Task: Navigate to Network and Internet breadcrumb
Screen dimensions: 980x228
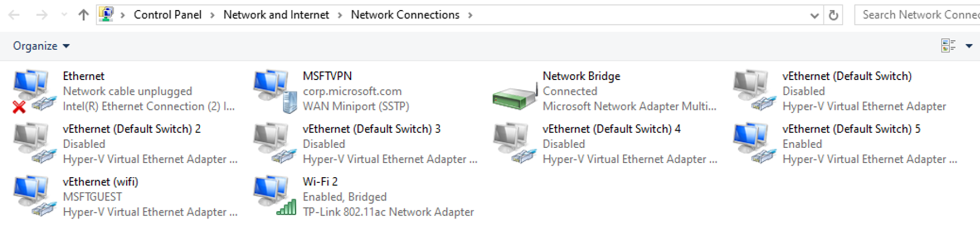Action: [276, 15]
